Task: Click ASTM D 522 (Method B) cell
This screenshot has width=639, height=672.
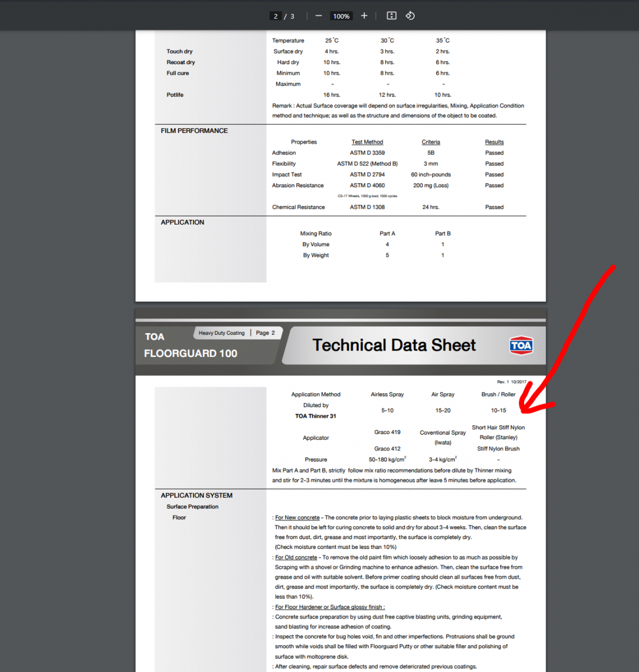Action: [x=367, y=164]
